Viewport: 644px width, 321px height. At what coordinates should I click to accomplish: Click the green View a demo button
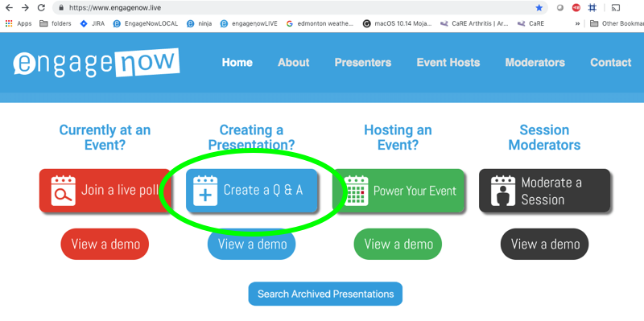click(398, 245)
